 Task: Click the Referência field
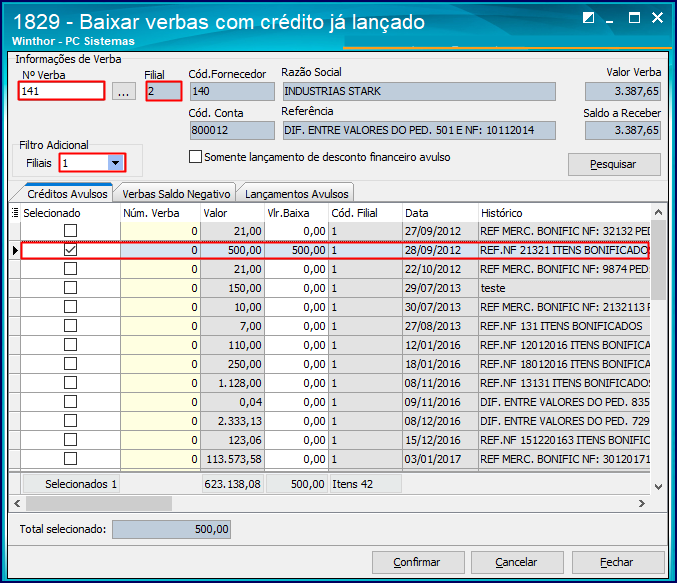click(419, 130)
